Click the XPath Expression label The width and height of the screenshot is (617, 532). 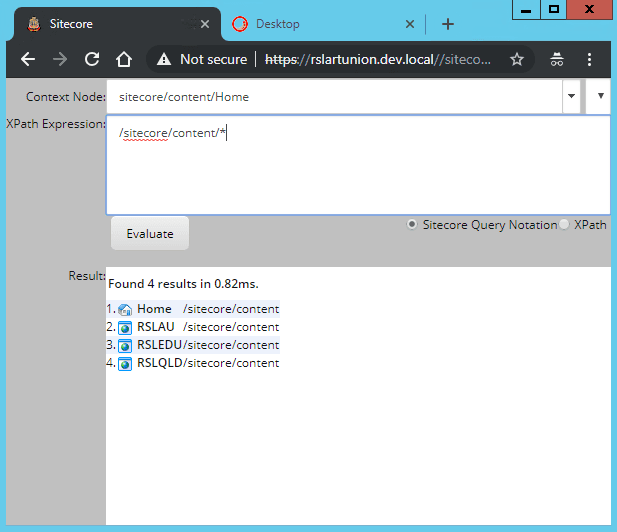(x=56, y=124)
